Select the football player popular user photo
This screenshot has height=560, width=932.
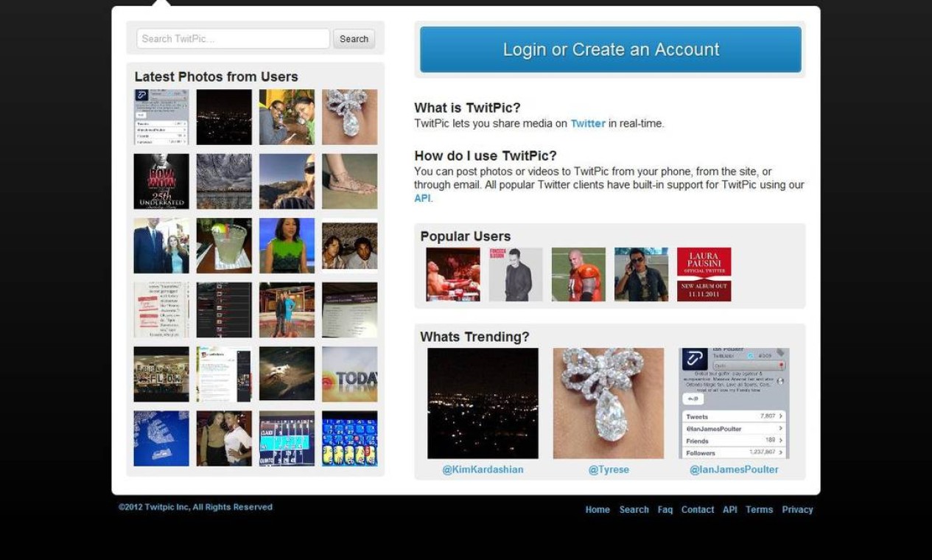coord(578,274)
